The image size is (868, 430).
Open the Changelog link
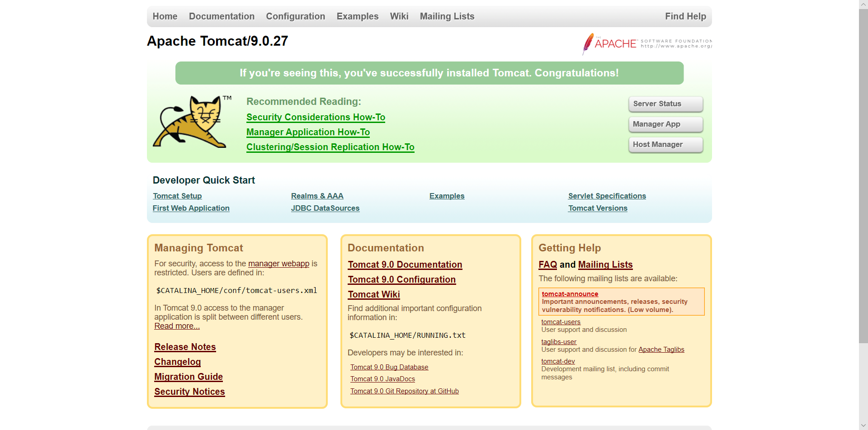point(177,362)
